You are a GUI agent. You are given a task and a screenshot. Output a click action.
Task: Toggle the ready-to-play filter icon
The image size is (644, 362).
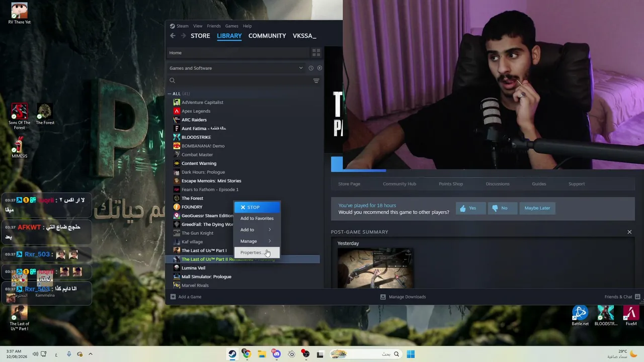click(x=319, y=68)
